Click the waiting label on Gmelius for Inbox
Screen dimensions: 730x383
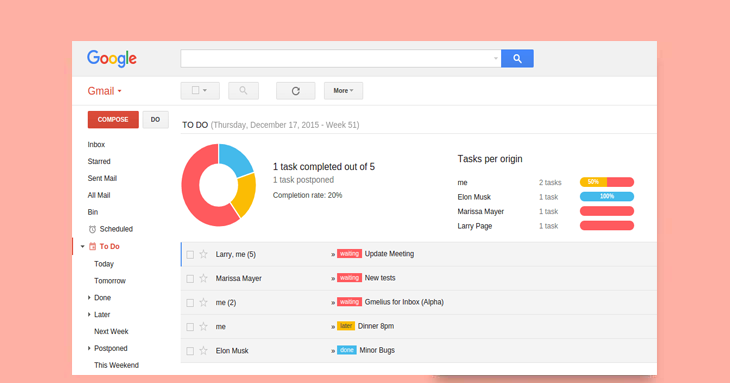349,302
